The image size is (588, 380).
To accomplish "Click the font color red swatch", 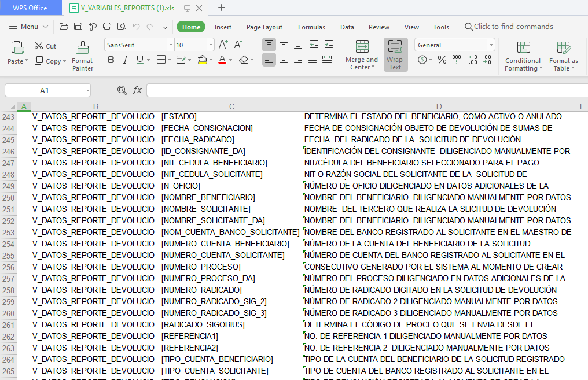I will [222, 60].
